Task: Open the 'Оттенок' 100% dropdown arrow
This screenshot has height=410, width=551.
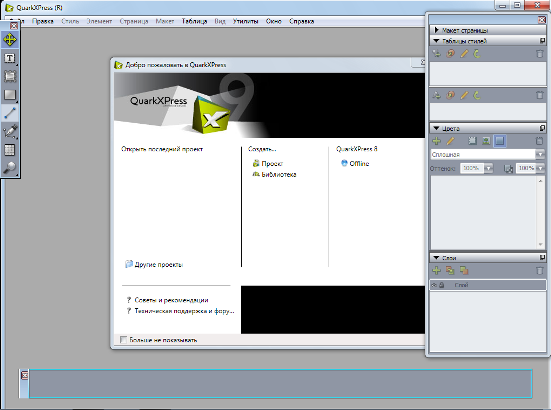Action: point(488,168)
